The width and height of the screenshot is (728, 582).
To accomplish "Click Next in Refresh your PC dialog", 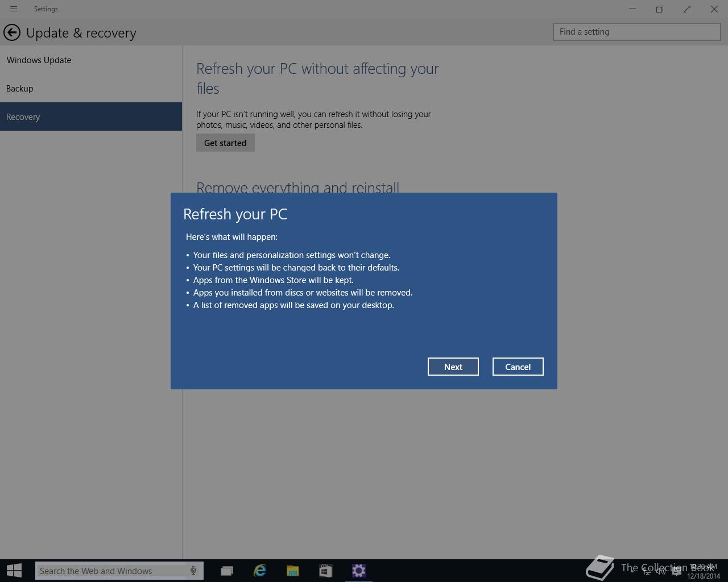I will (453, 367).
